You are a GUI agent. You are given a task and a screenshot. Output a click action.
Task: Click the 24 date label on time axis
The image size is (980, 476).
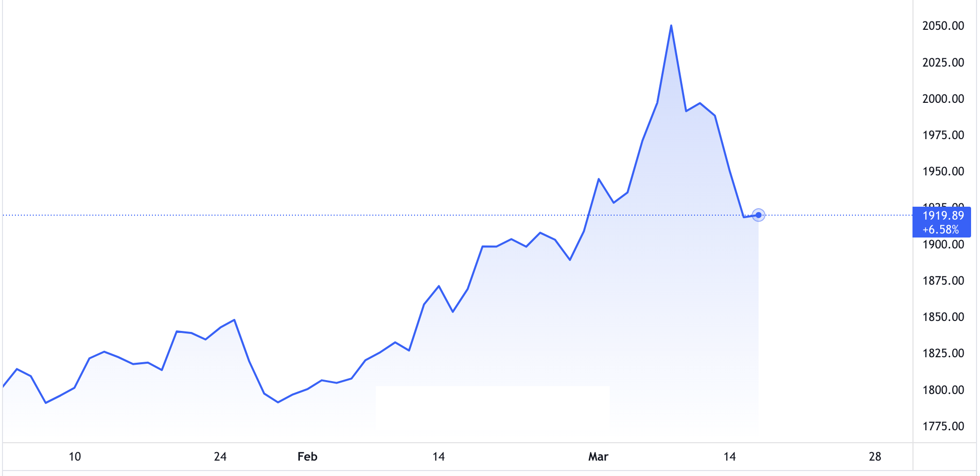219,457
